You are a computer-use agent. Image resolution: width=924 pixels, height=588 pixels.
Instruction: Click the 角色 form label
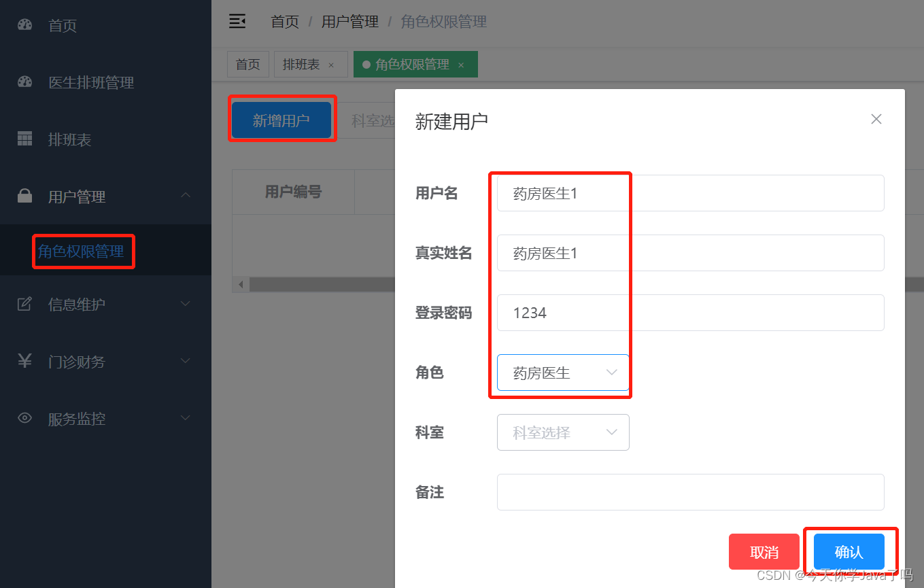click(x=430, y=373)
